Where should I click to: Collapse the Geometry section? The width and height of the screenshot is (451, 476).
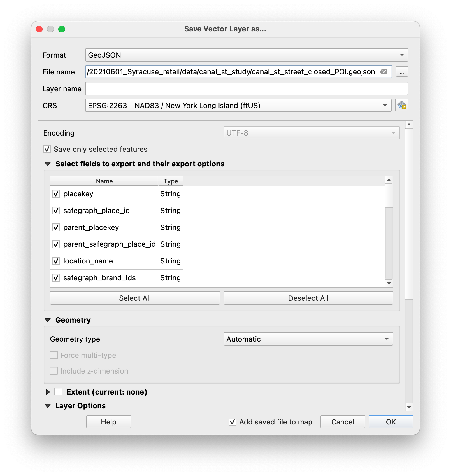48,320
